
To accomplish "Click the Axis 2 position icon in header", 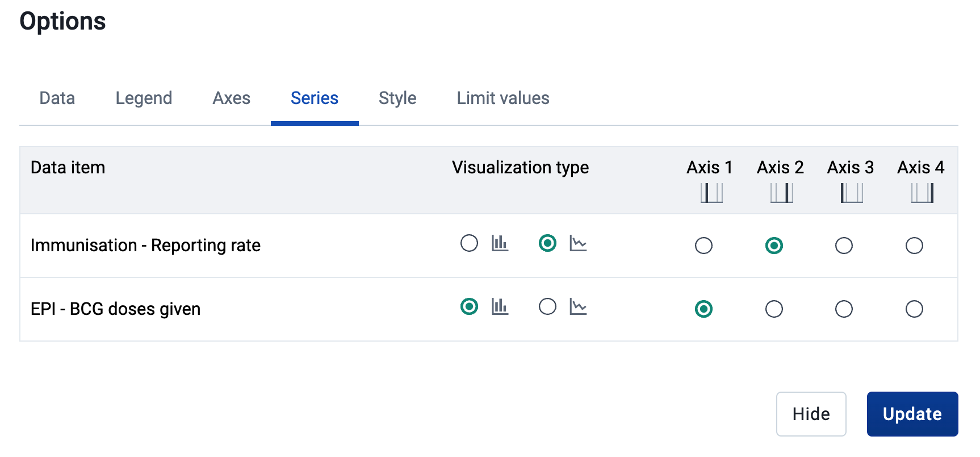I will pos(782,193).
